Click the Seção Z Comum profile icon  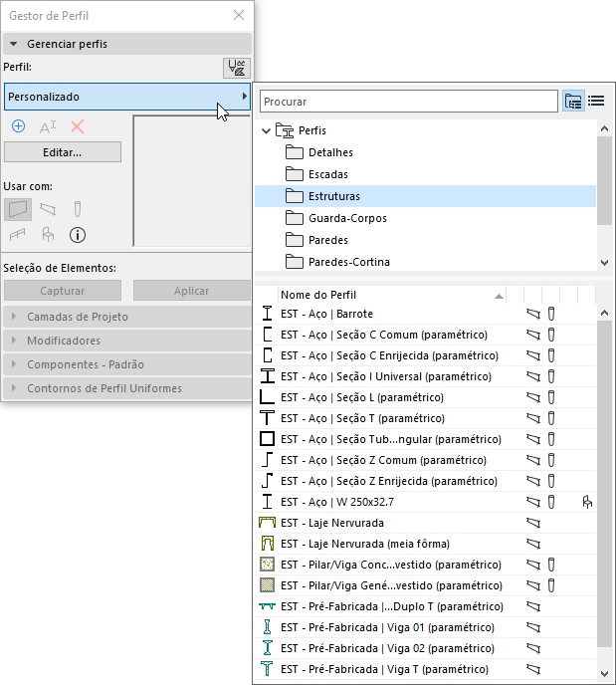(x=267, y=460)
